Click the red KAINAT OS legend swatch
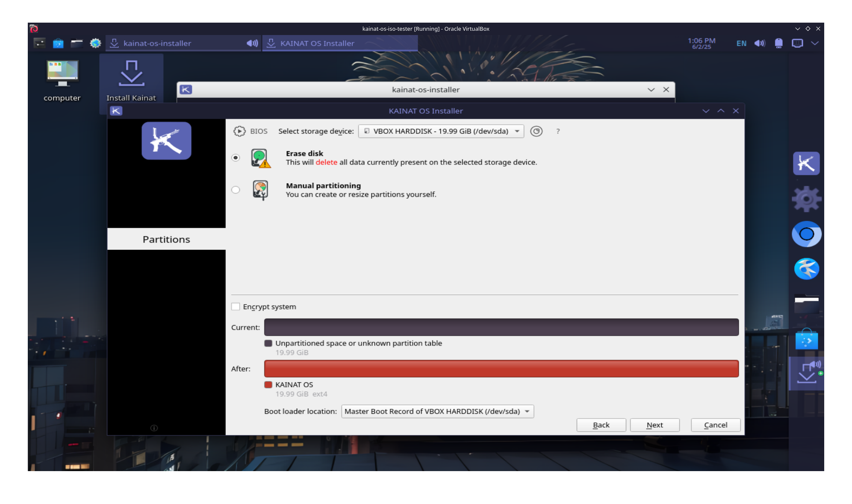This screenshot has width=852, height=504. pos(268,385)
